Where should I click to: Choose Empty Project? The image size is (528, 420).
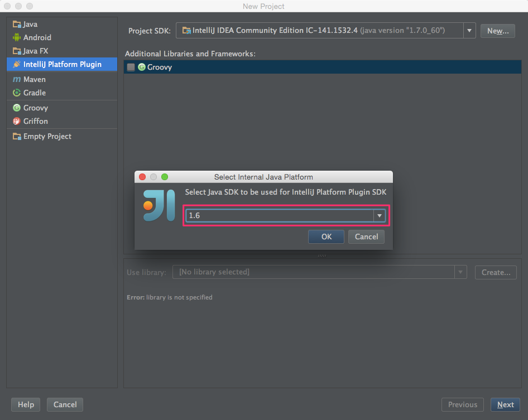click(62, 136)
